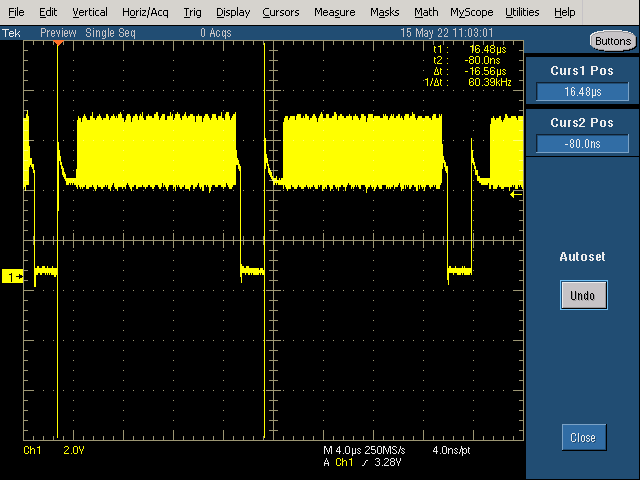
Task: Open the Horiz/Acq menu
Action: [145, 12]
